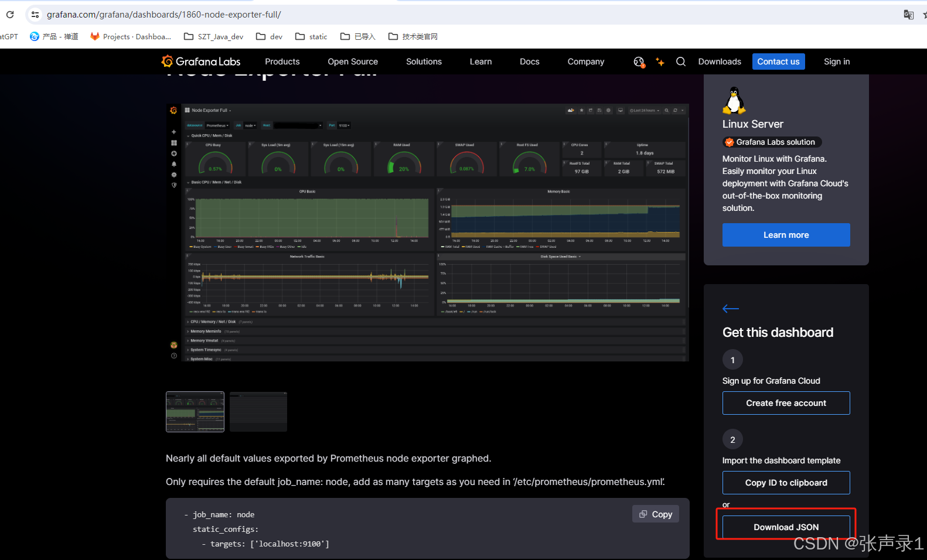Open the dev bookmark folder
The height and width of the screenshot is (560, 927).
point(269,36)
